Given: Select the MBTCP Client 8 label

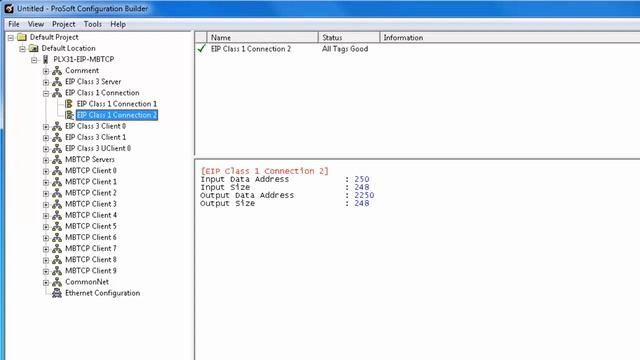Looking at the screenshot, I should tap(91, 260).
